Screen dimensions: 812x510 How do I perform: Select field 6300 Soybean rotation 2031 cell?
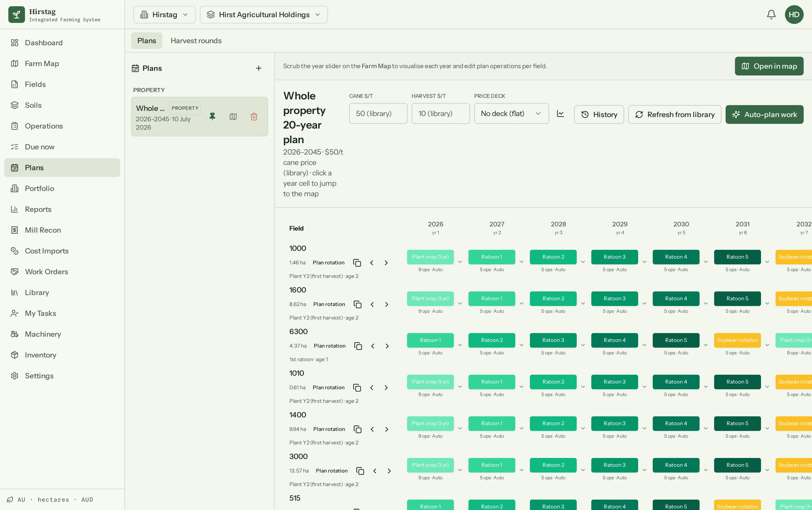coord(737,340)
